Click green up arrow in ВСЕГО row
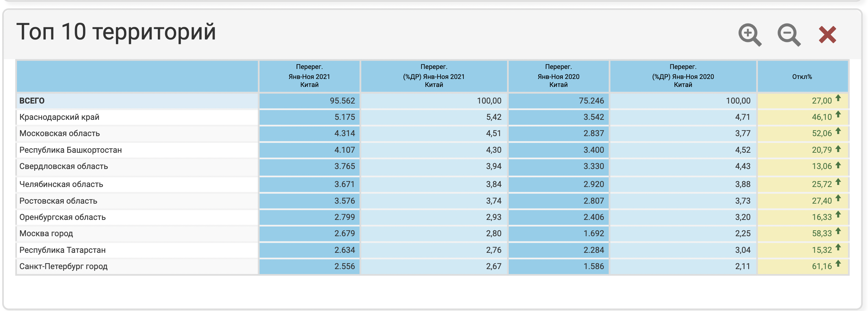The width and height of the screenshot is (868, 311). (838, 98)
